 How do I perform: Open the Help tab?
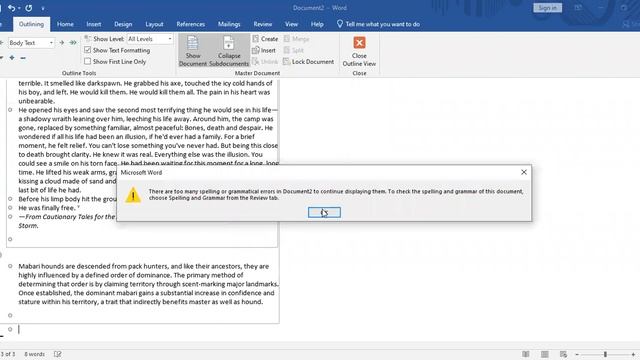[x=317, y=24]
